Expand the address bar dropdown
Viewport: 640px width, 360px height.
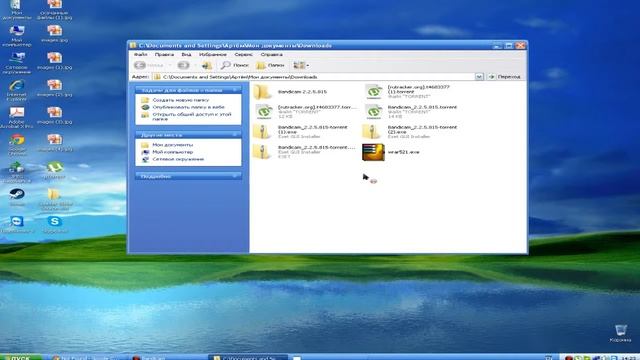pyautogui.click(x=479, y=77)
